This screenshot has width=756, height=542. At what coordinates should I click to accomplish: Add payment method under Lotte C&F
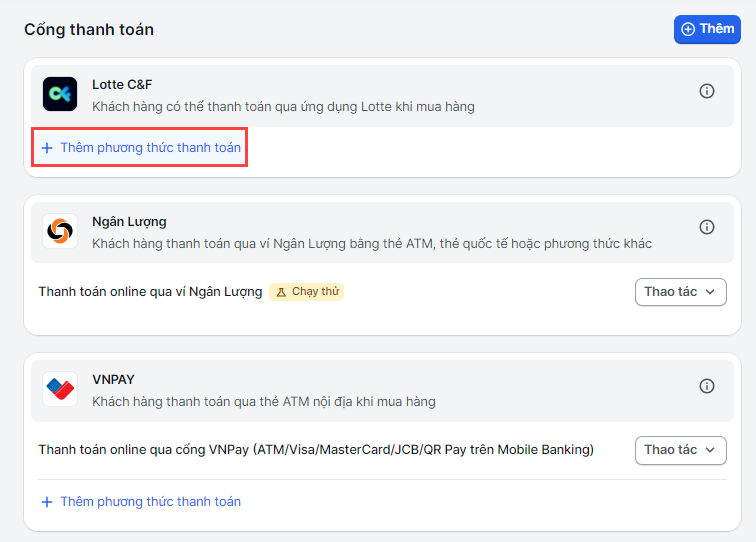[x=141, y=148]
